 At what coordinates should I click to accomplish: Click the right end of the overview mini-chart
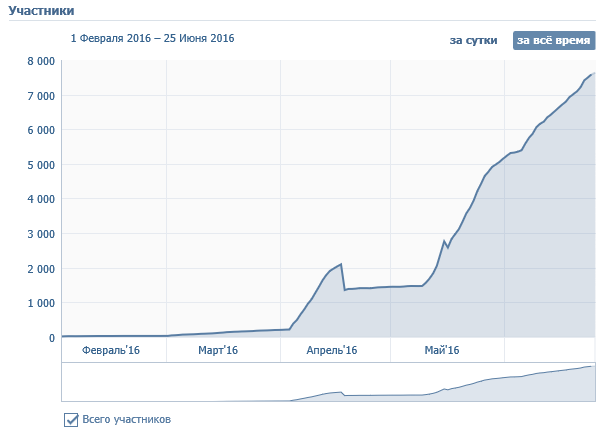click(x=592, y=382)
